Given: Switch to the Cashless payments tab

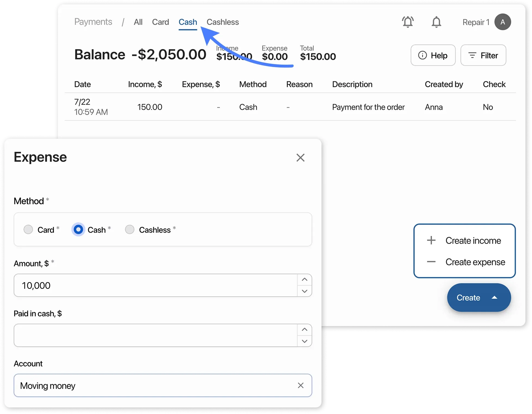Looking at the screenshot, I should 223,22.
